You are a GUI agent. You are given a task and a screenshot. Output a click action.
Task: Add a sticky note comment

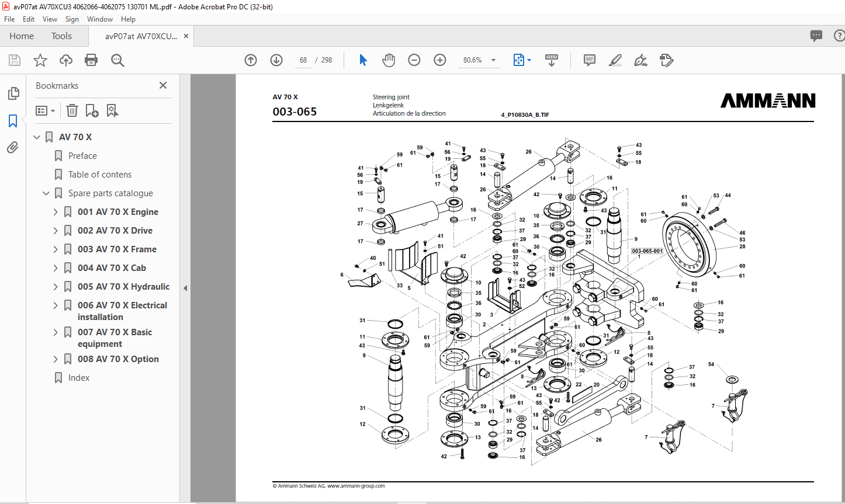pyautogui.click(x=590, y=60)
